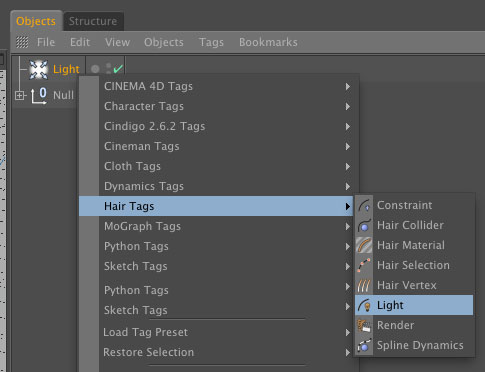Pick the Hair Selection tag icon

[364, 265]
